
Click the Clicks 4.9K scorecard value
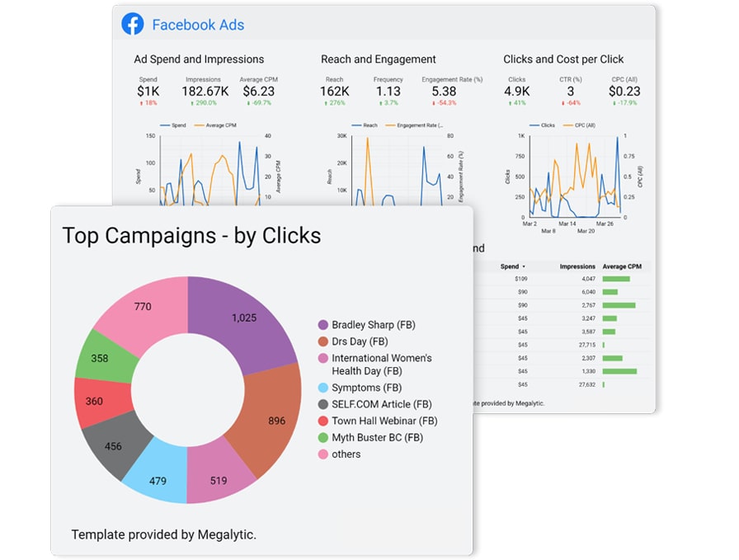click(x=516, y=91)
